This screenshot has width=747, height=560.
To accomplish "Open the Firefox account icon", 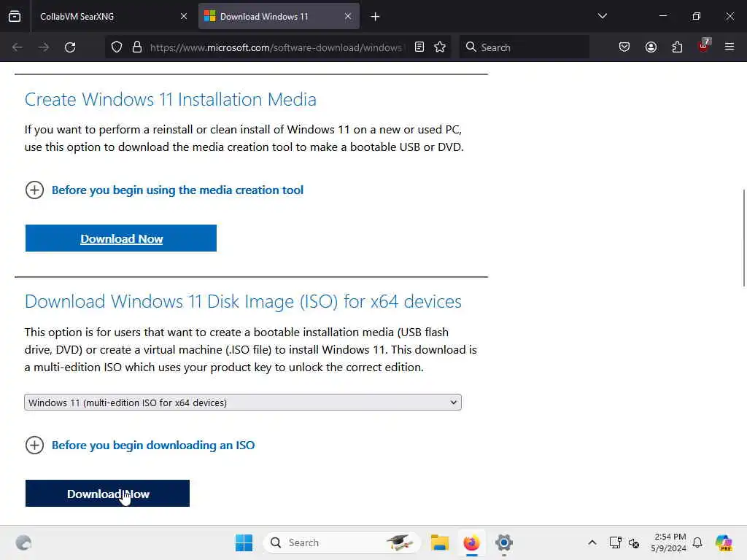I will [651, 47].
